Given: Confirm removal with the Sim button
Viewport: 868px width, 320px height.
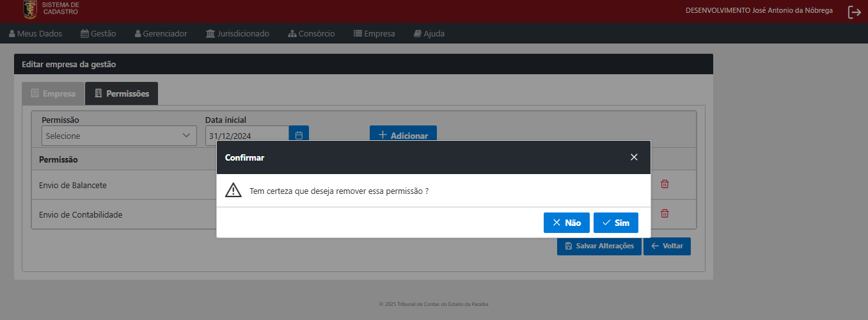Looking at the screenshot, I should [616, 223].
